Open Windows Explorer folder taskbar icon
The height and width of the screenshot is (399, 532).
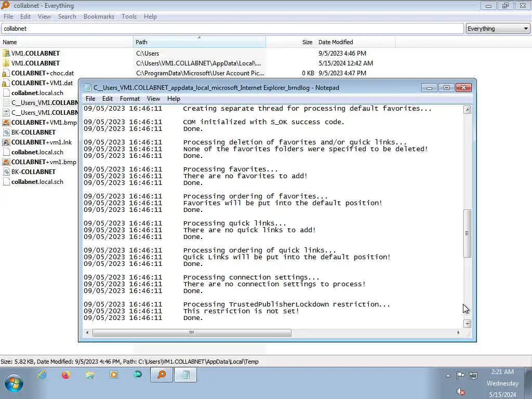[90, 375]
